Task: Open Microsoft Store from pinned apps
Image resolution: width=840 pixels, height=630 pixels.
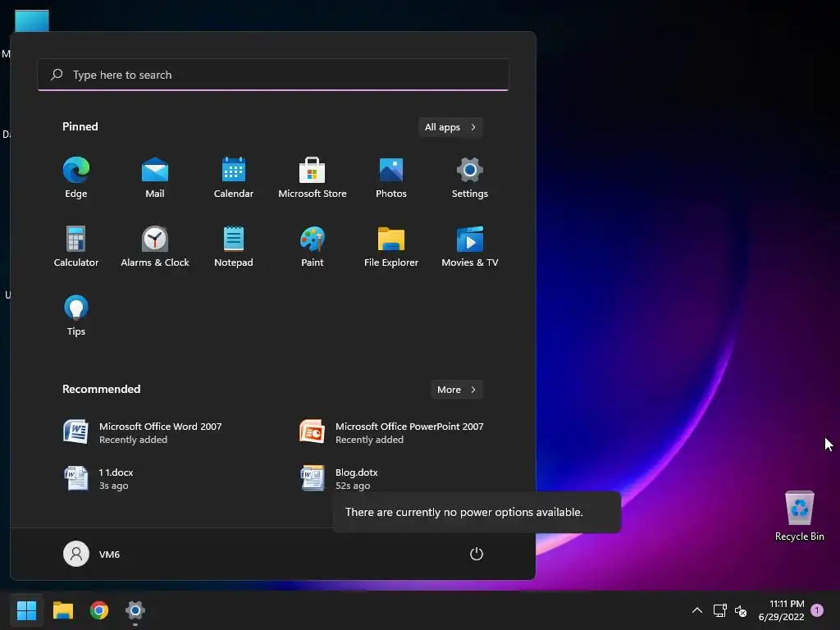Action: [313, 178]
